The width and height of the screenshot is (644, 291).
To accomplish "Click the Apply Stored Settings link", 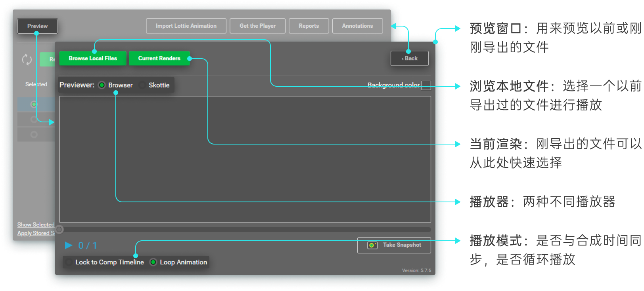I will pyautogui.click(x=35, y=233).
